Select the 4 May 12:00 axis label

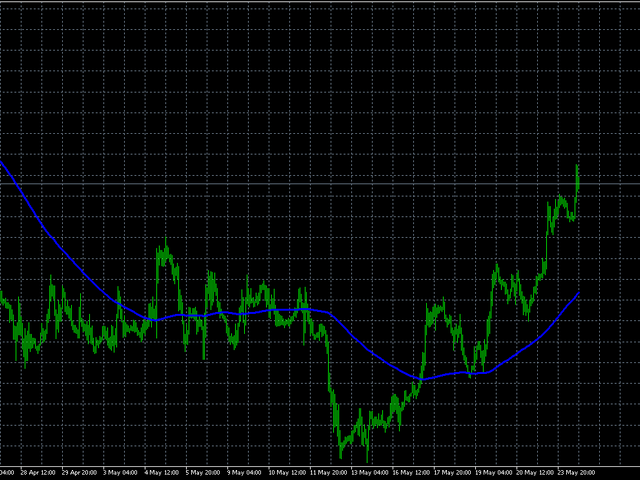(162, 473)
